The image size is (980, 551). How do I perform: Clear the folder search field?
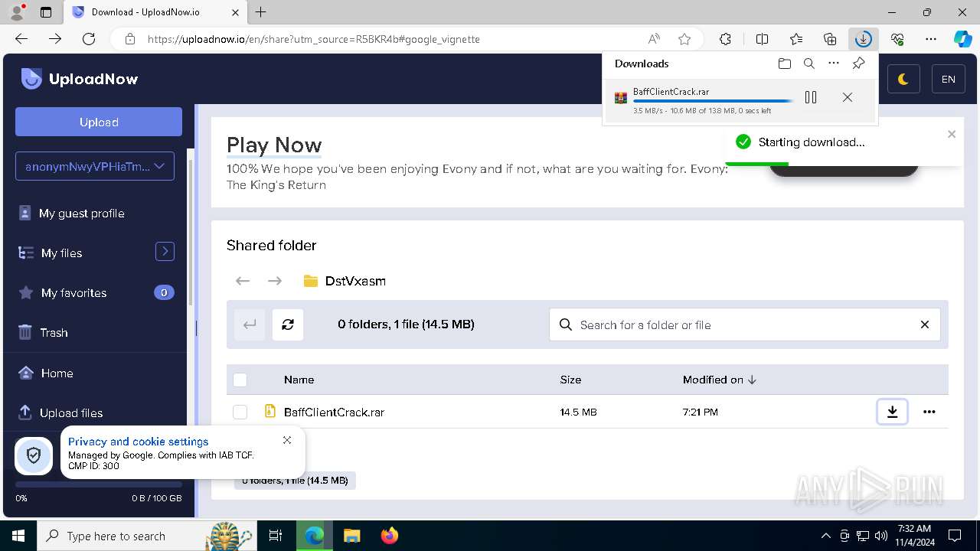click(925, 324)
